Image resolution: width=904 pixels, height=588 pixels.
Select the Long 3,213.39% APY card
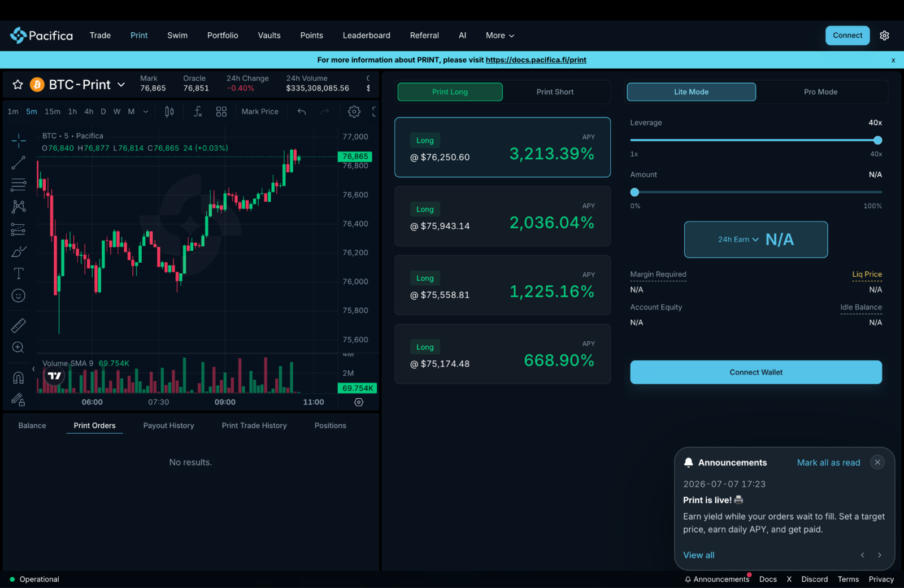click(x=502, y=147)
